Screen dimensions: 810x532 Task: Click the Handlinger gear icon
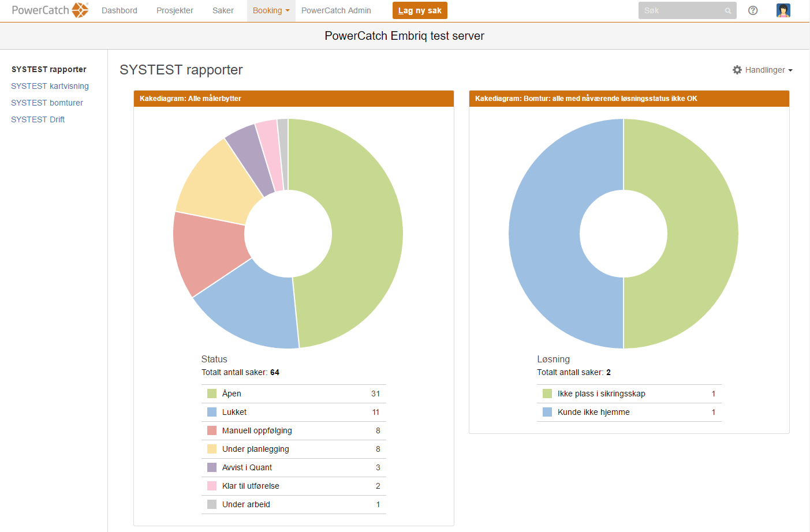737,70
